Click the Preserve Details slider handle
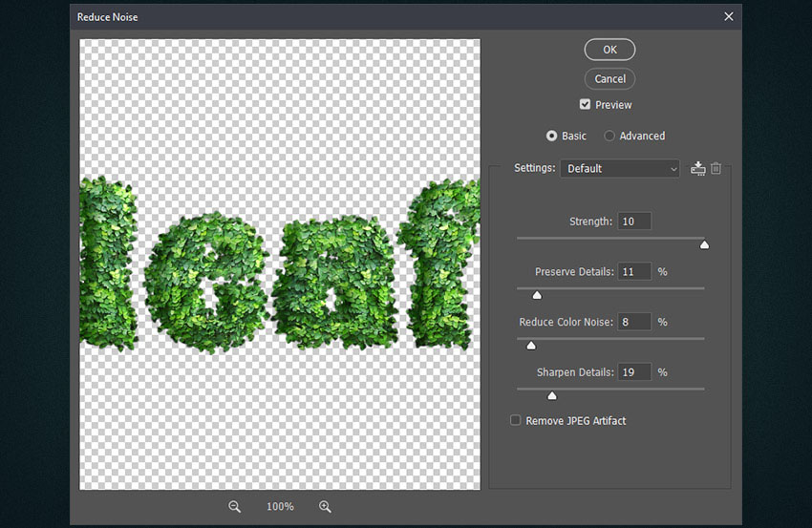The image size is (812, 528). pos(537,295)
